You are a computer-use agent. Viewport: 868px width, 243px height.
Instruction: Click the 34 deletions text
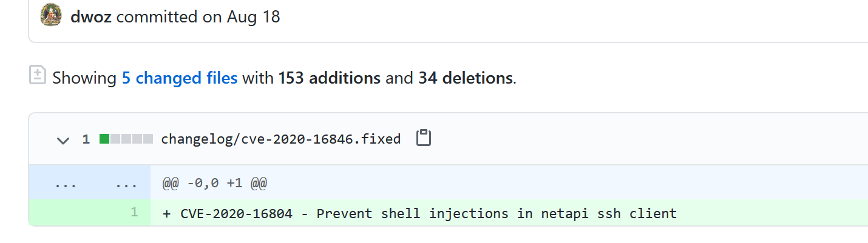pyautogui.click(x=466, y=78)
